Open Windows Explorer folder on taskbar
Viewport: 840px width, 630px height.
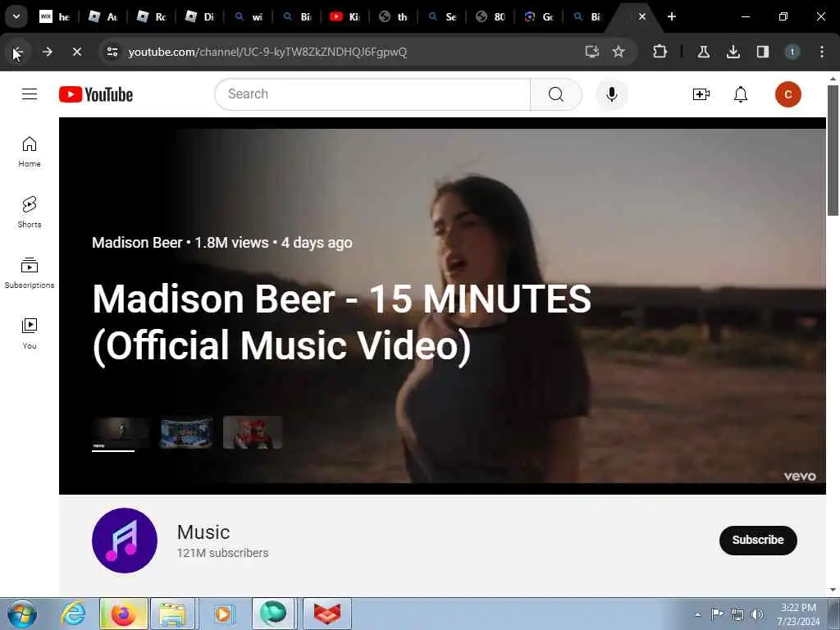tap(172, 614)
